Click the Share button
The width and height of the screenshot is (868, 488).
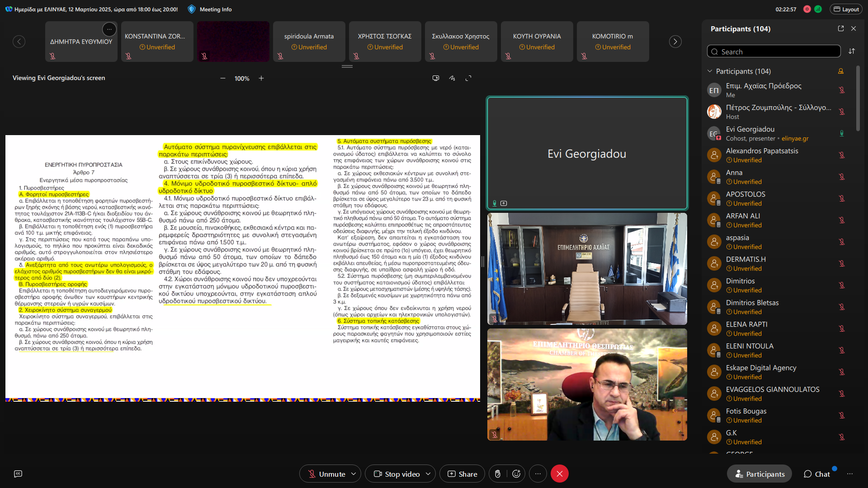pyautogui.click(x=462, y=474)
